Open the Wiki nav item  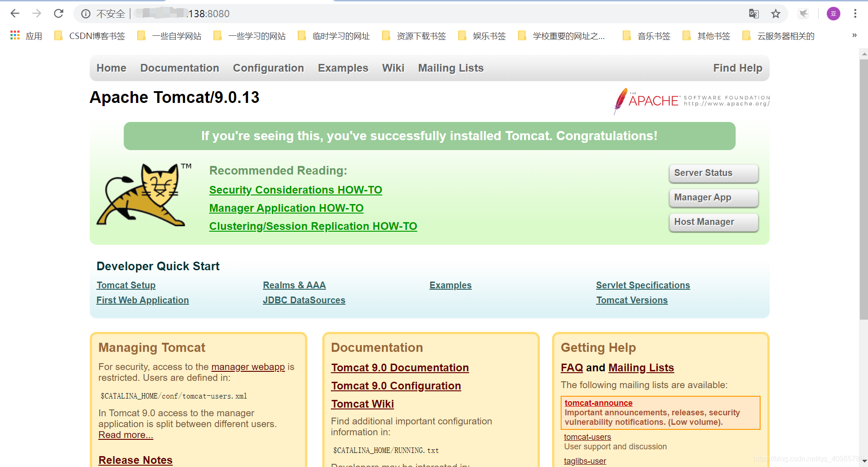pos(393,68)
